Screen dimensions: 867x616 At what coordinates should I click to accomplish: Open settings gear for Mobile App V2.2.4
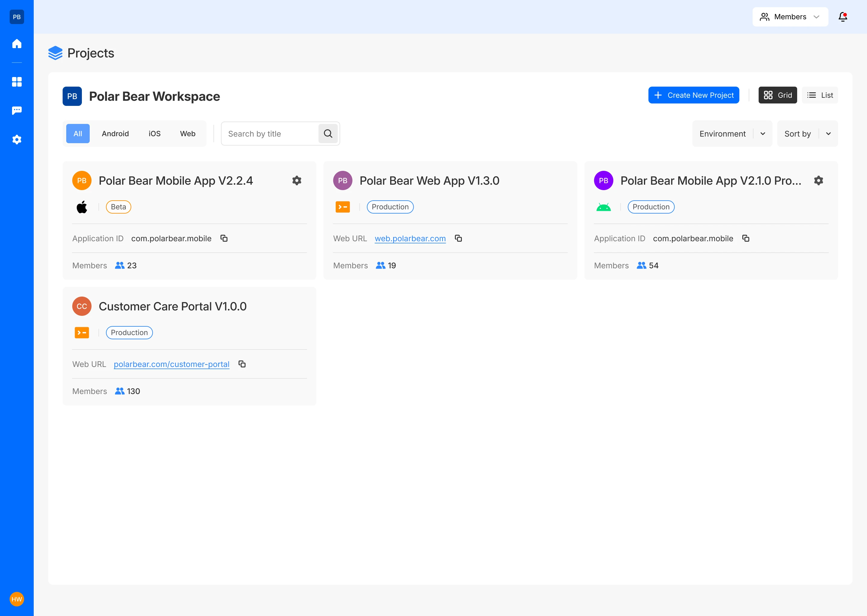(297, 180)
